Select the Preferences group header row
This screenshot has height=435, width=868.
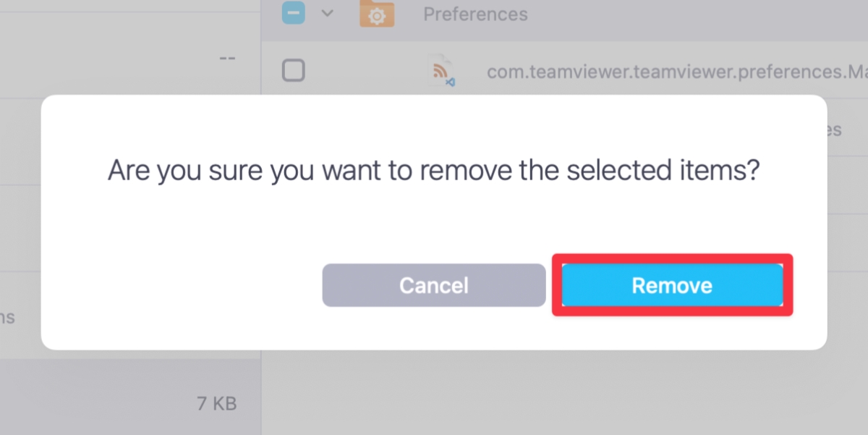click(x=475, y=13)
